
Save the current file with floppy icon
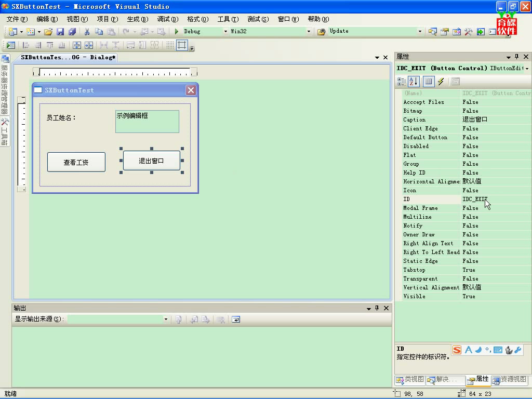tap(60, 32)
